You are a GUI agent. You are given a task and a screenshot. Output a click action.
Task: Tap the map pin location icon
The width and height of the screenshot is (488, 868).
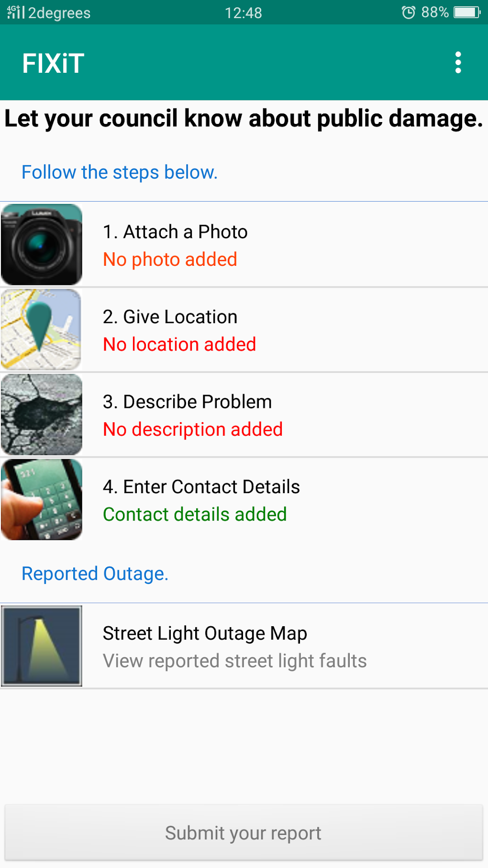tap(41, 329)
